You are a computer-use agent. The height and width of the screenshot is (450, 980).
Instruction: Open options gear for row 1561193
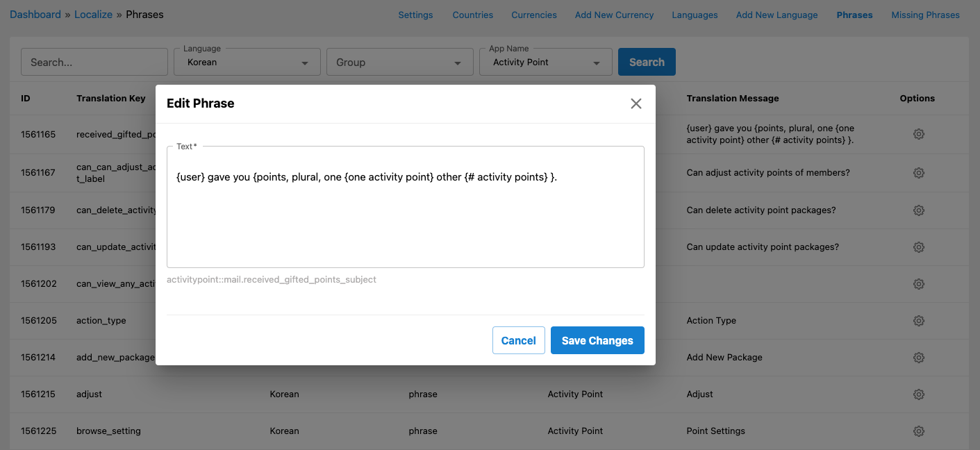918,247
